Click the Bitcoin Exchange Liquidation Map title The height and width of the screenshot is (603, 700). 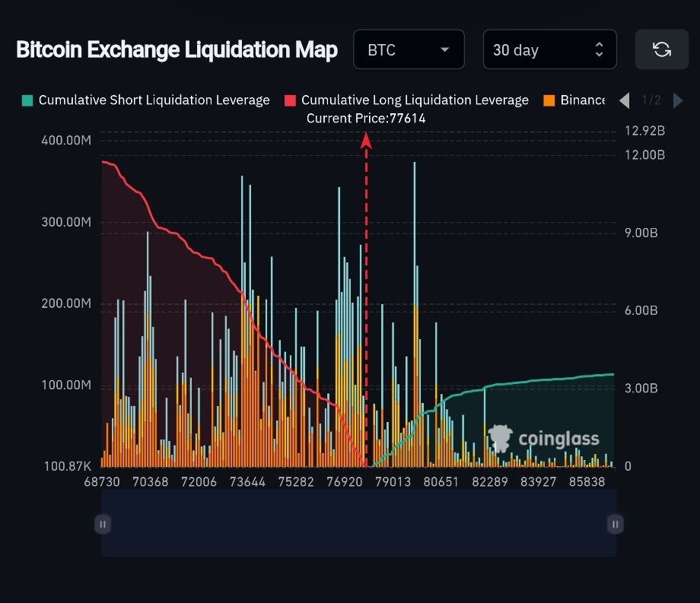tap(177, 49)
